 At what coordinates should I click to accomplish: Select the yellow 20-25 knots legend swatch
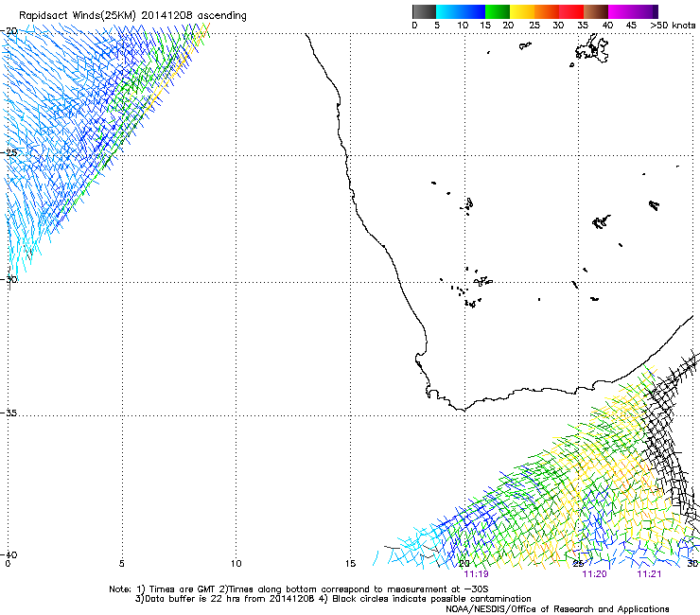coord(522,11)
